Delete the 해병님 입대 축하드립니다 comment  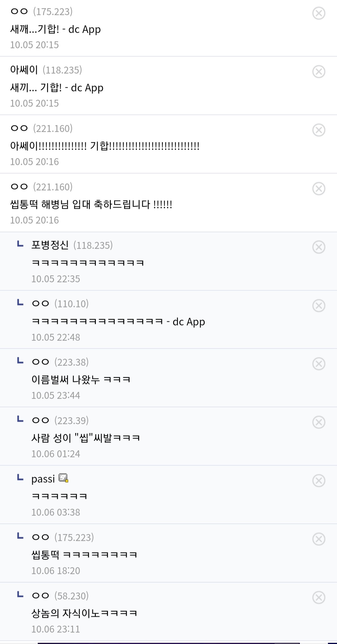tap(319, 188)
